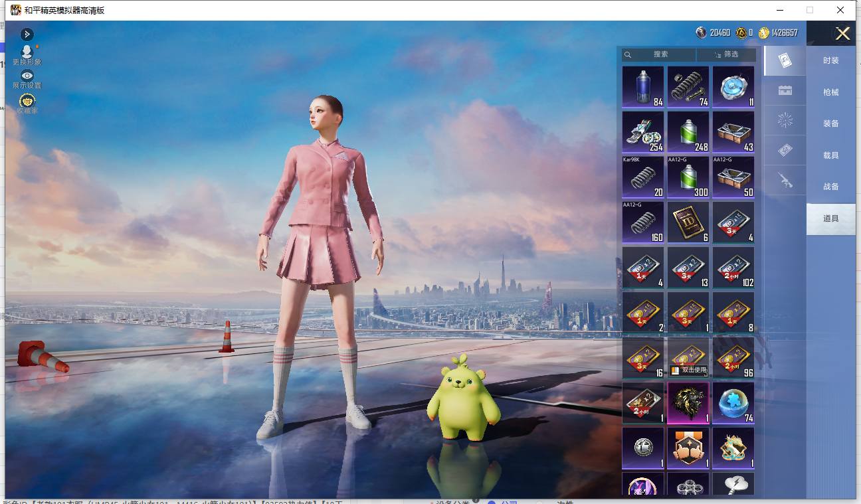Screen dimensions: 861x504
Task: Switch to the 时装 tab
Action: (x=831, y=60)
